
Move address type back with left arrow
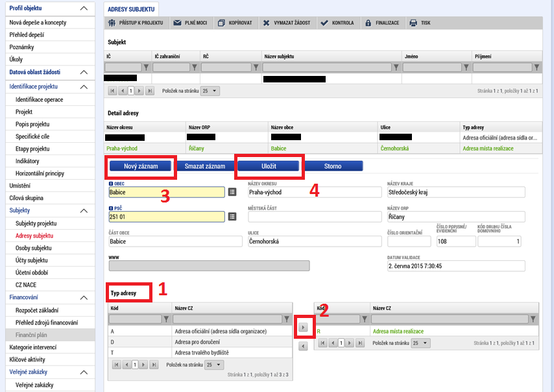coord(303,347)
